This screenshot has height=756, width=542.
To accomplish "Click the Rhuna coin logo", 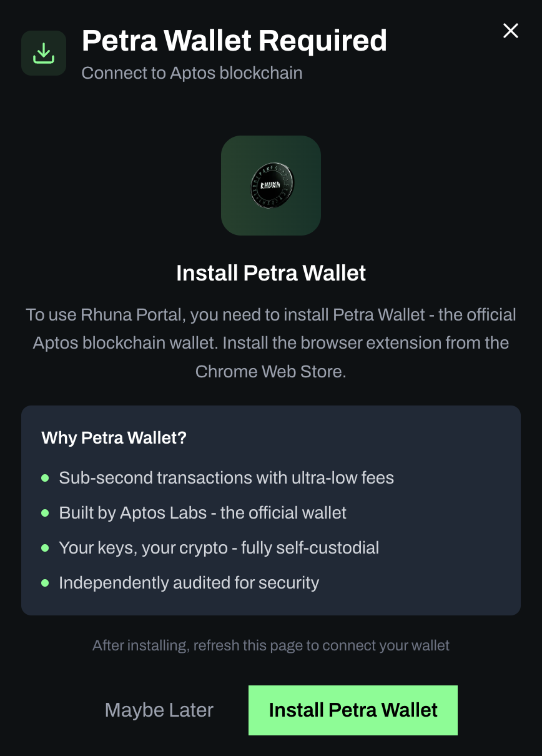I will click(x=271, y=186).
